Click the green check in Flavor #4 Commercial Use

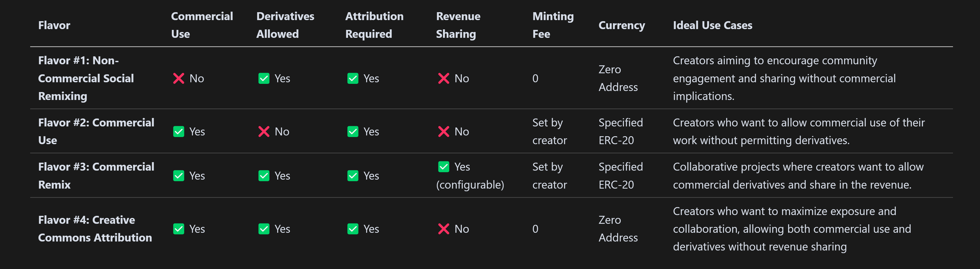point(178,229)
